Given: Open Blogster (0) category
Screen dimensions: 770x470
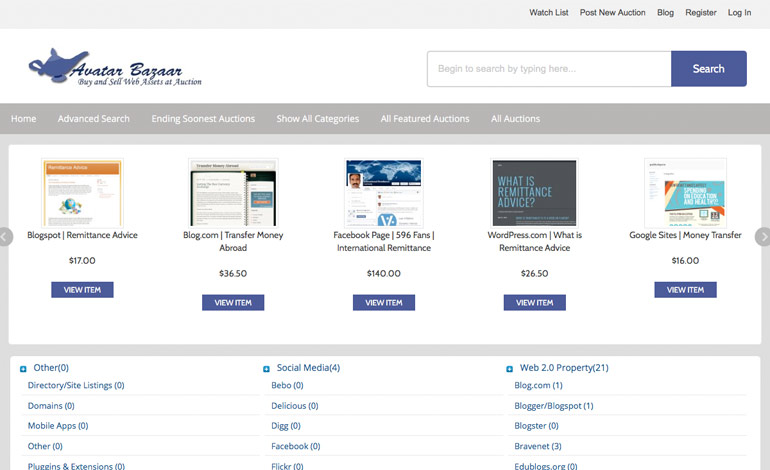Looking at the screenshot, I should pos(536,426).
